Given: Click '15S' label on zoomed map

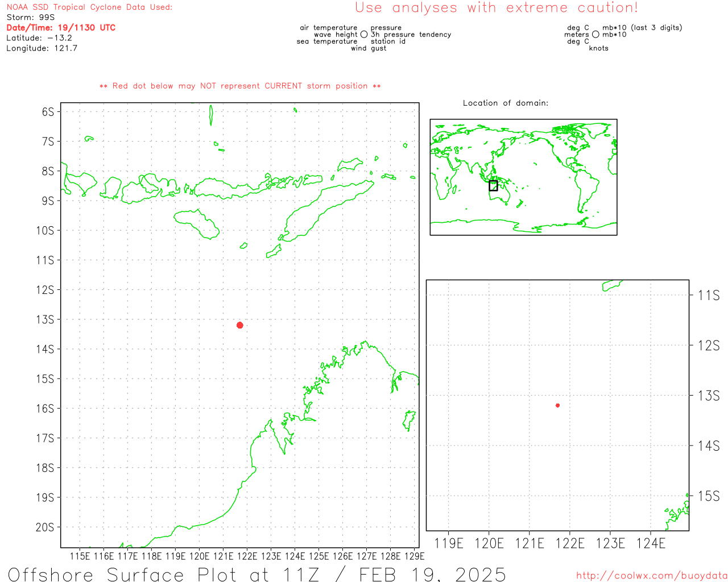Looking at the screenshot, I should click(x=709, y=496).
